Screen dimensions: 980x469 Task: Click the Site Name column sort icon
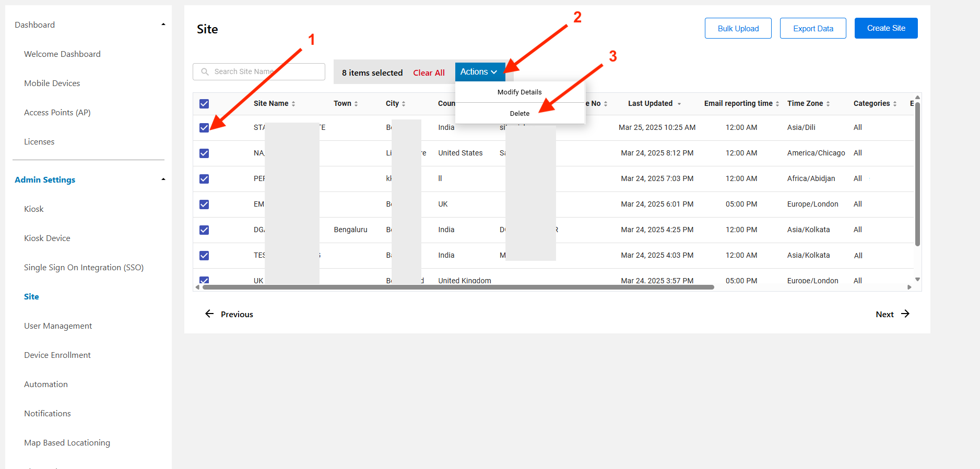click(293, 104)
